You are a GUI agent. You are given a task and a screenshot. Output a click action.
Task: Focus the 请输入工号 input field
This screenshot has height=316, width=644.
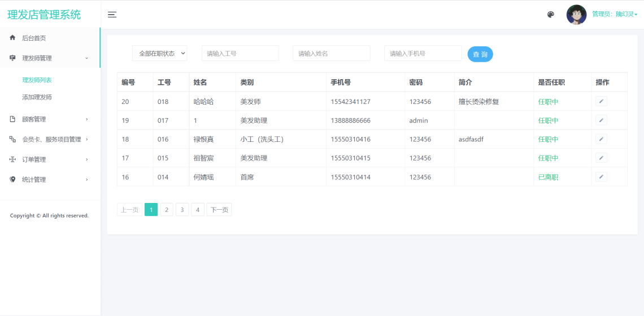click(240, 53)
